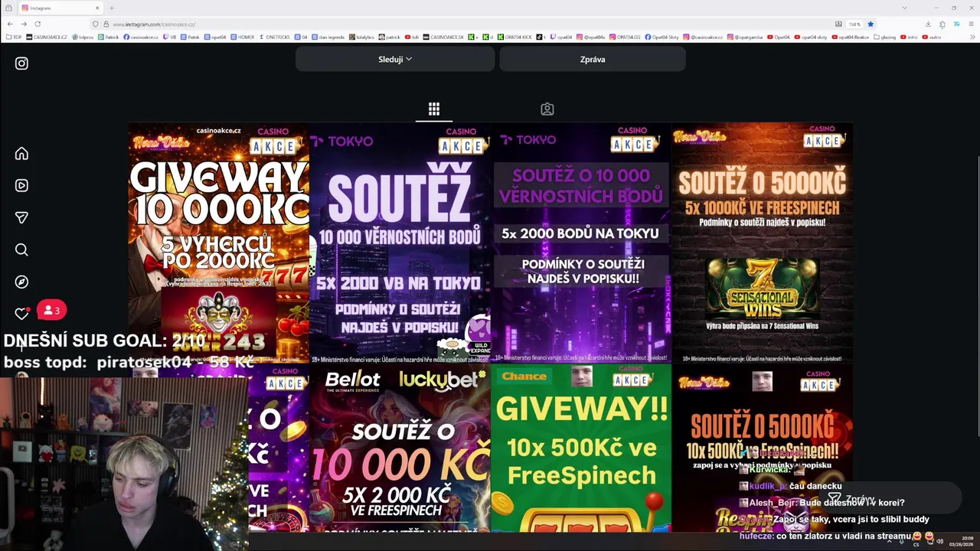The height and width of the screenshot is (551, 980).
Task: Open the OPAT04.GG bookmark
Action: [x=625, y=37]
